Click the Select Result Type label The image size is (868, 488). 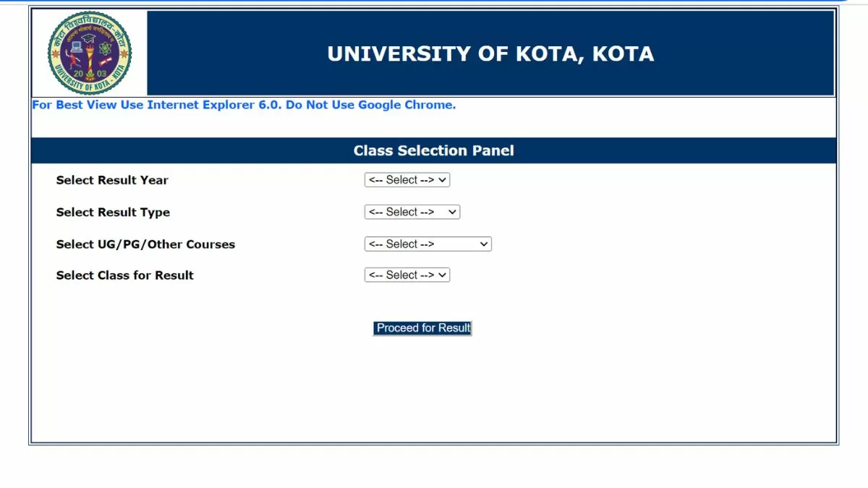coord(113,213)
